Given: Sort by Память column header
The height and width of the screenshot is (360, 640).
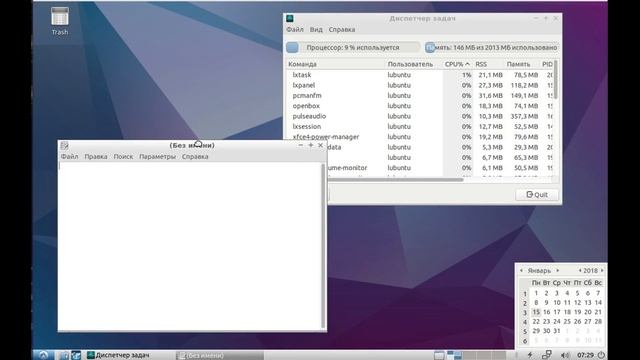Looking at the screenshot, I should [x=522, y=64].
